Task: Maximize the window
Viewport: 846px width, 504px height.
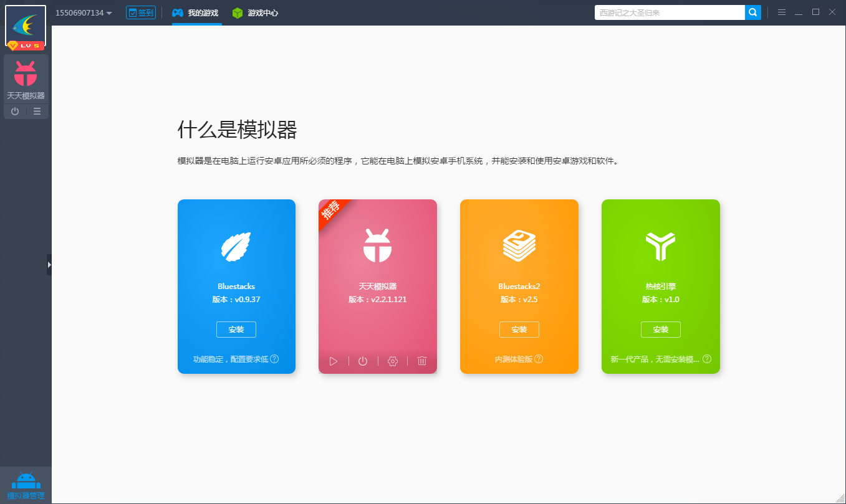Action: (x=815, y=12)
